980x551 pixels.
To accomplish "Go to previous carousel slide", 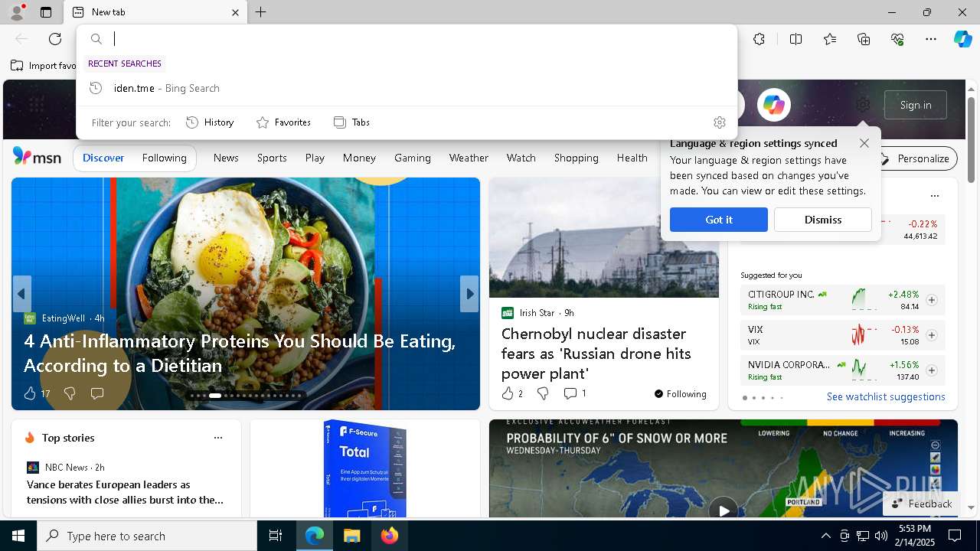I will (x=21, y=294).
